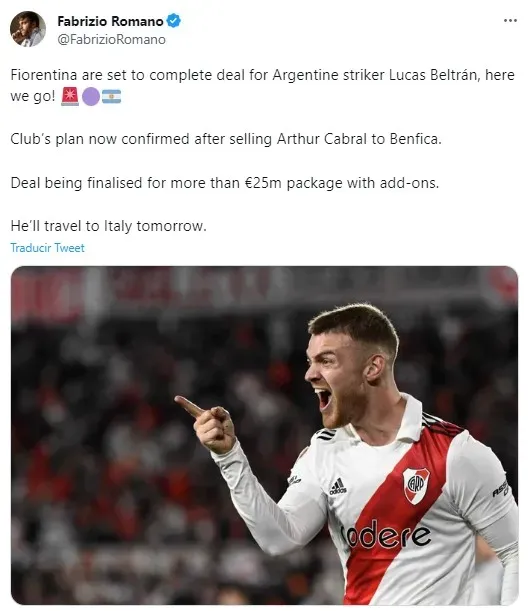Click the Adidas logo on the jersey
The height and width of the screenshot is (611, 528).
click(x=337, y=486)
